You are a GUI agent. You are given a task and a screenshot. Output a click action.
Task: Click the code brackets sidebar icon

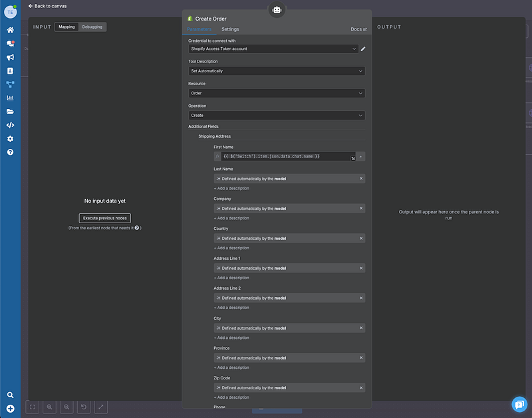tap(10, 125)
